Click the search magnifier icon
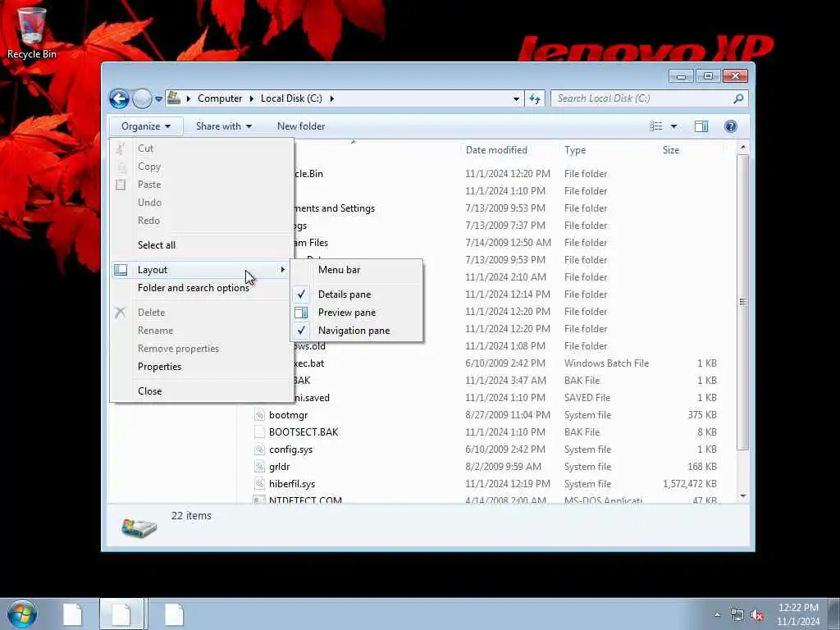 tap(739, 98)
